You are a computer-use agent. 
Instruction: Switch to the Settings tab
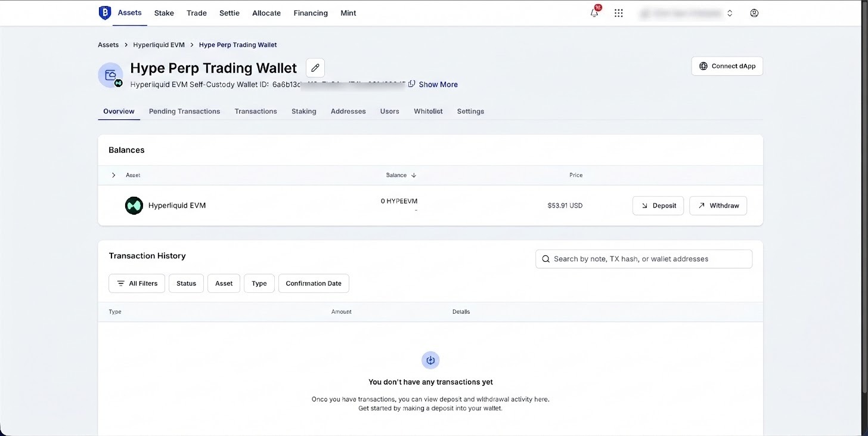[x=470, y=112]
